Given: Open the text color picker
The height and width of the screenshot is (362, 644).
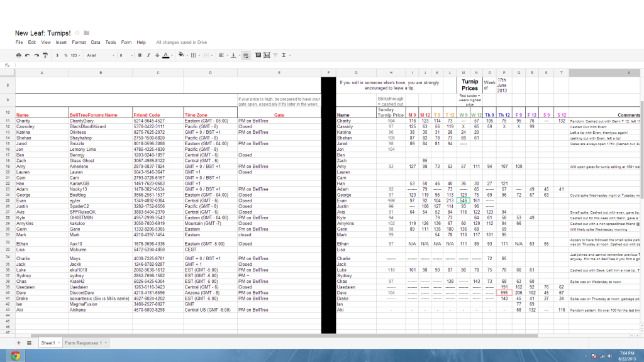Looking at the screenshot, I should coord(165,55).
